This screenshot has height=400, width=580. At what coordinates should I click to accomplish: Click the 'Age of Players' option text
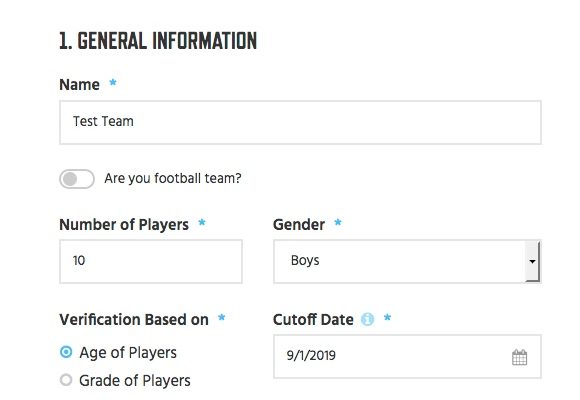(128, 353)
